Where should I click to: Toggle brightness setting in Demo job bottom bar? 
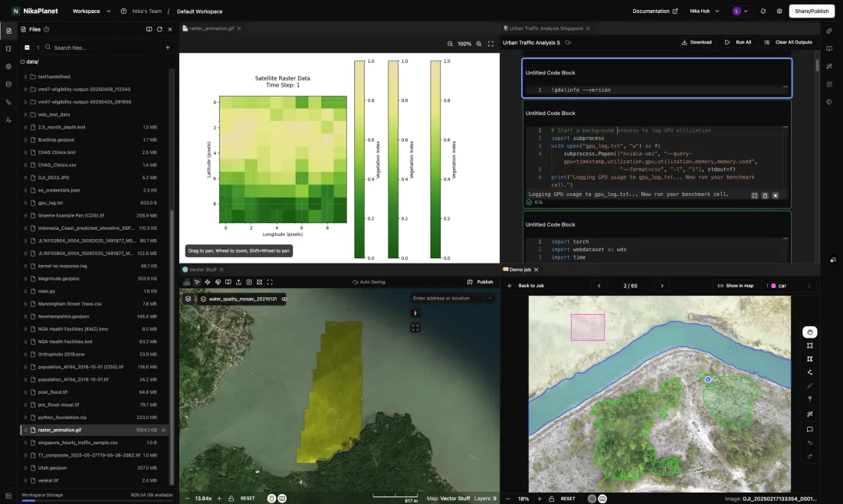click(x=592, y=499)
